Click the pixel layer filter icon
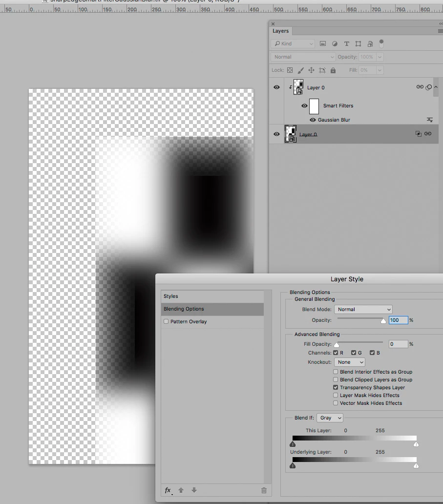 point(323,44)
